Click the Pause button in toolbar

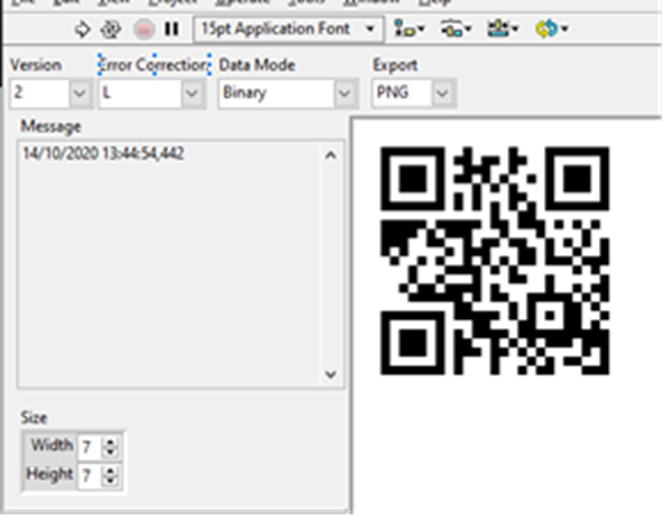point(172,29)
